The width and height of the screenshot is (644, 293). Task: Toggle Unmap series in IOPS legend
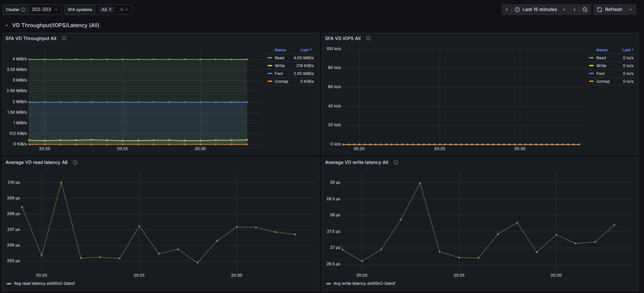603,81
